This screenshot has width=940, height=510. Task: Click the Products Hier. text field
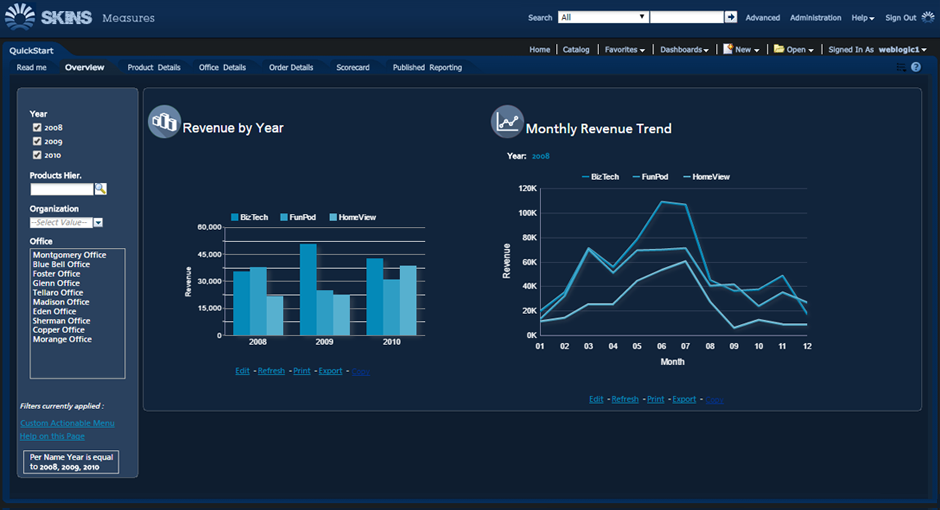(x=62, y=189)
